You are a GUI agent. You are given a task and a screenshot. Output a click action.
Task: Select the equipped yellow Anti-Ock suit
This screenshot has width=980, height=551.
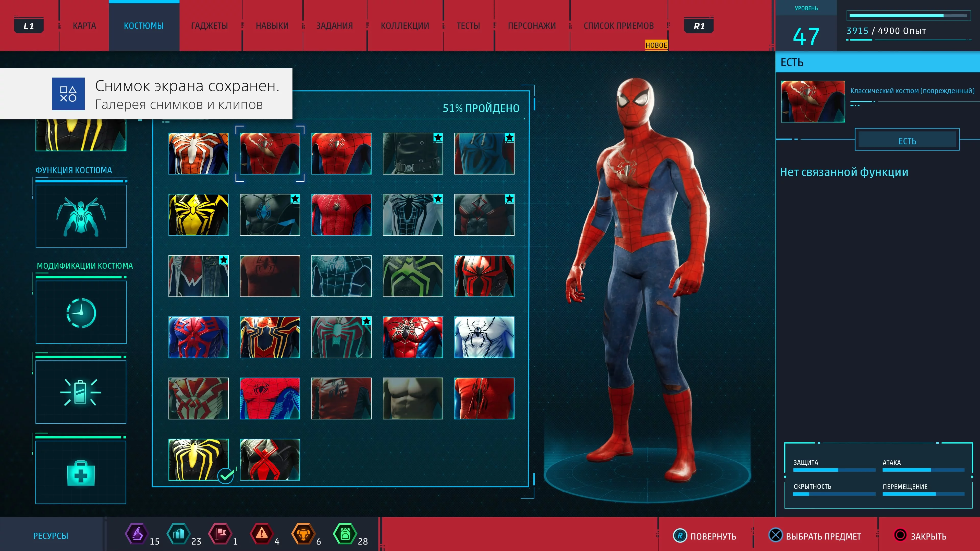(199, 460)
